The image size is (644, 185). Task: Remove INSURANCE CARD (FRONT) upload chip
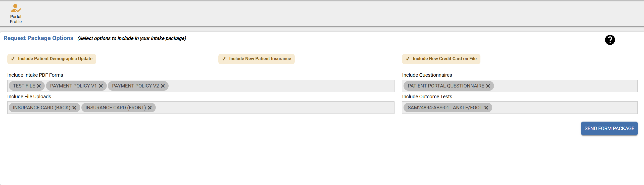click(x=150, y=108)
